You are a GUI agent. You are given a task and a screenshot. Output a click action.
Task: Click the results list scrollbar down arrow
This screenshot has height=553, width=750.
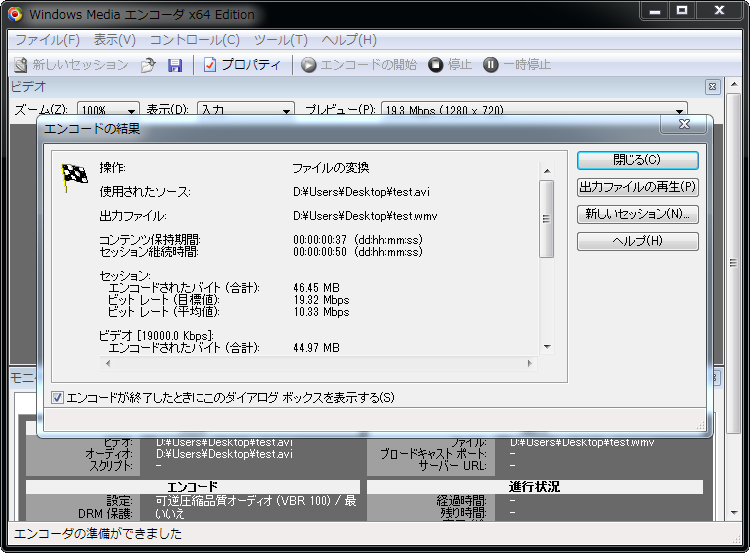546,346
